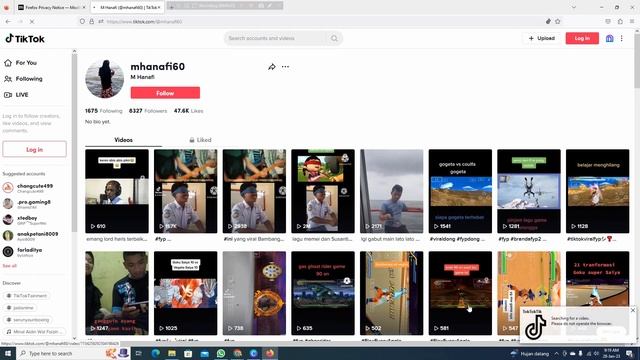Open gogeta vs coulfa video with 1541 views
This screenshot has width=640, height=360.
click(460, 191)
